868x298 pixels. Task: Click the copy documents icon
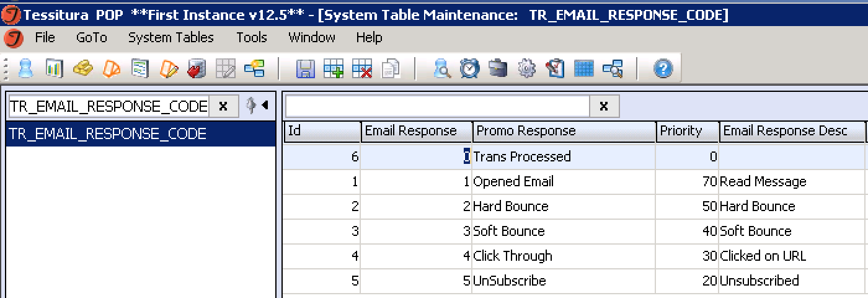click(x=391, y=68)
